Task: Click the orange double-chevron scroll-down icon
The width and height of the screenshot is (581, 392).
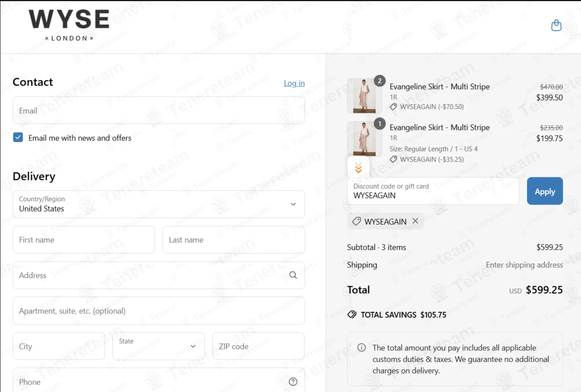Action: (358, 168)
